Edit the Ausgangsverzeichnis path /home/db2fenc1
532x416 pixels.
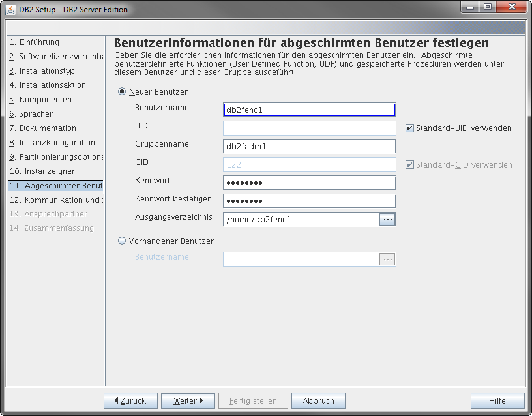coord(301,220)
